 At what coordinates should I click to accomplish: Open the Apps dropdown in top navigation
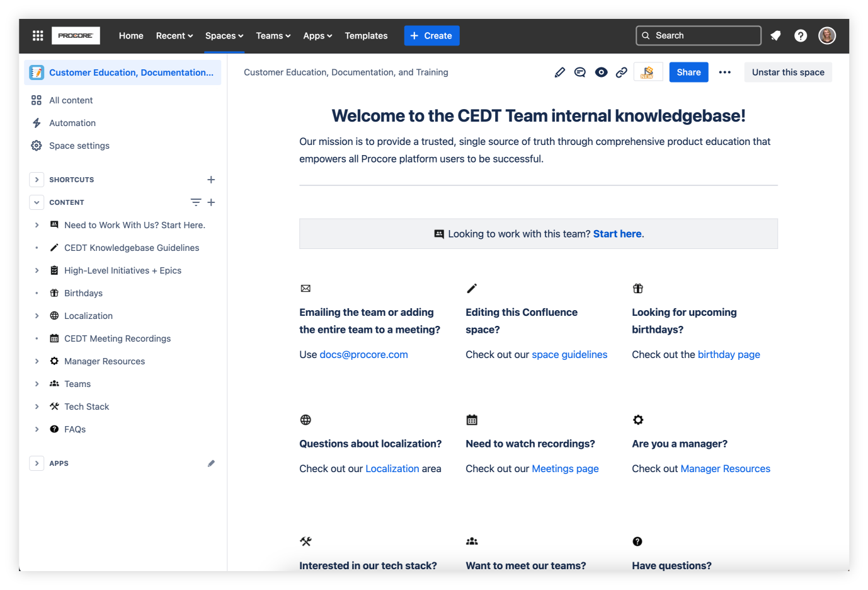point(317,36)
